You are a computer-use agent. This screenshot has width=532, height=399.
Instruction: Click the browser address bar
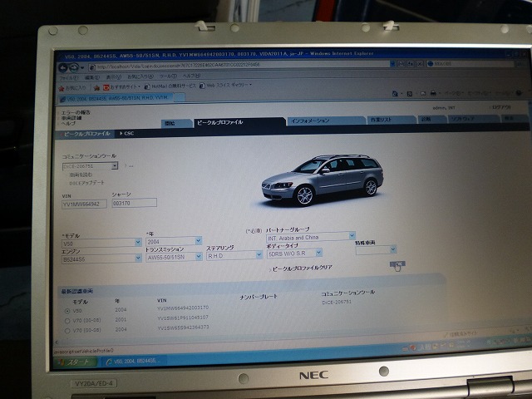[x=239, y=65]
